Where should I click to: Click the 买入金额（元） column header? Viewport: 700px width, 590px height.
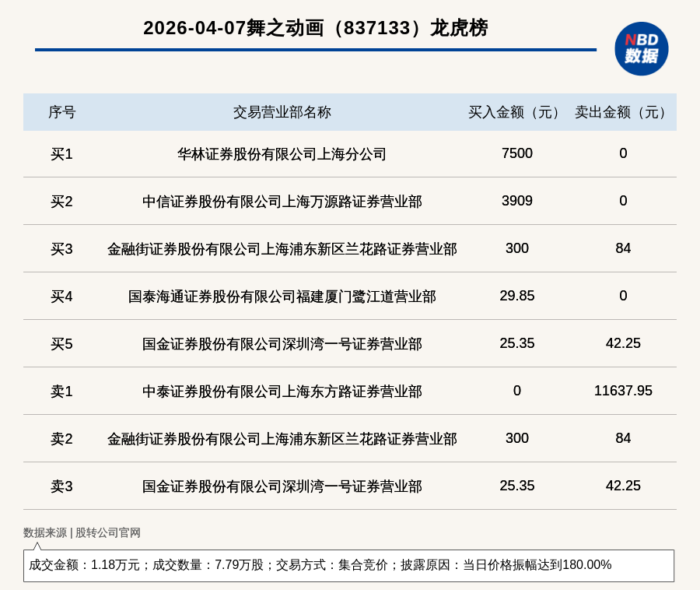[516, 112]
